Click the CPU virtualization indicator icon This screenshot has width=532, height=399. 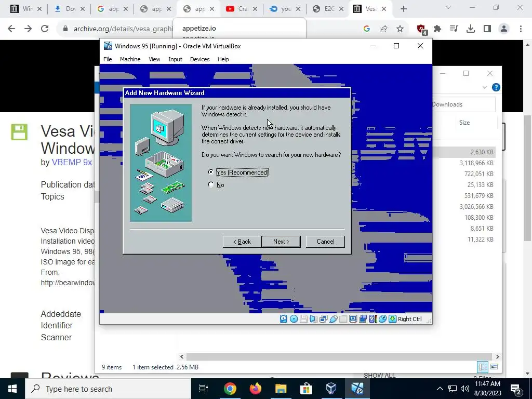pyautogui.click(x=373, y=319)
